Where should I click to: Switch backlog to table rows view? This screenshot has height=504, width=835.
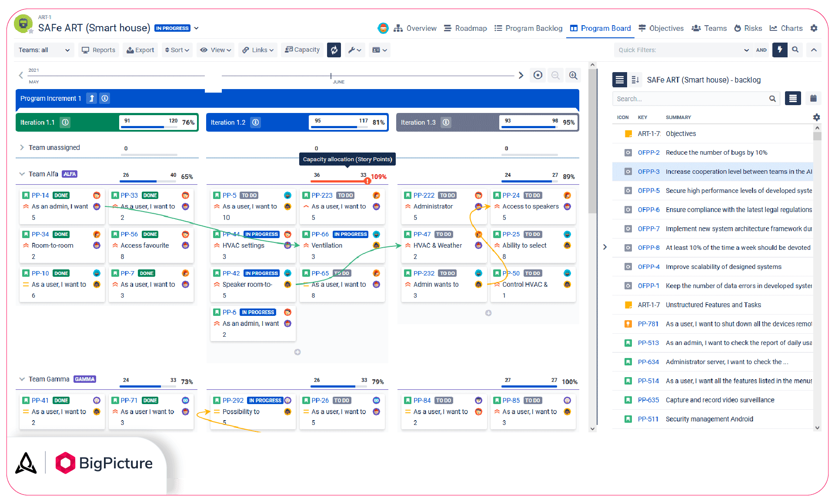(793, 99)
